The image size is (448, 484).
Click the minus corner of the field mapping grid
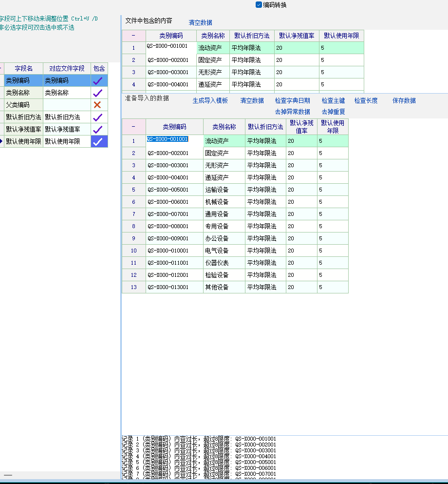click(x=1, y=69)
